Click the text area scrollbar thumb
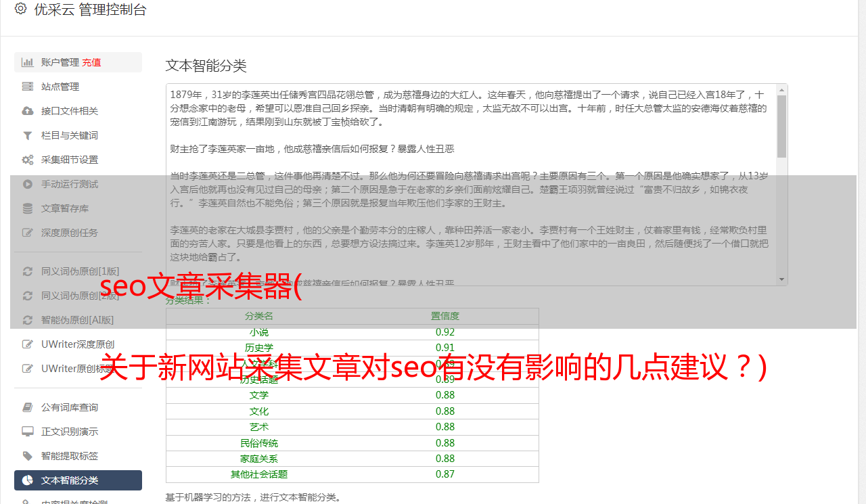The height and width of the screenshot is (504, 866). tap(782, 127)
